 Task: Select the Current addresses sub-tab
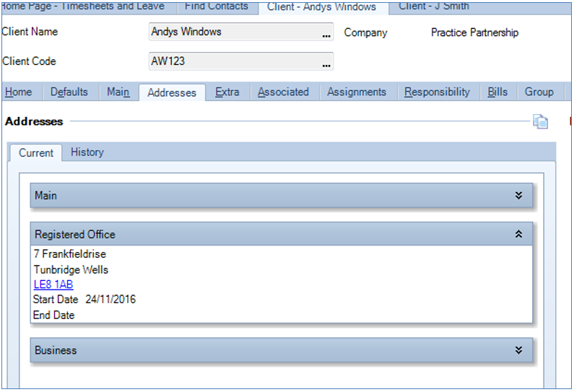click(36, 153)
